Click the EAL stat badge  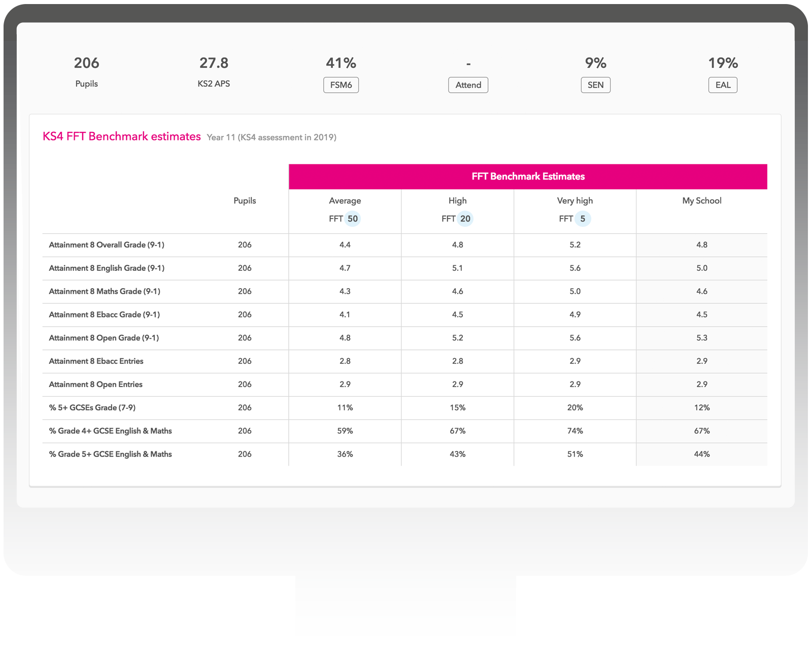point(723,85)
